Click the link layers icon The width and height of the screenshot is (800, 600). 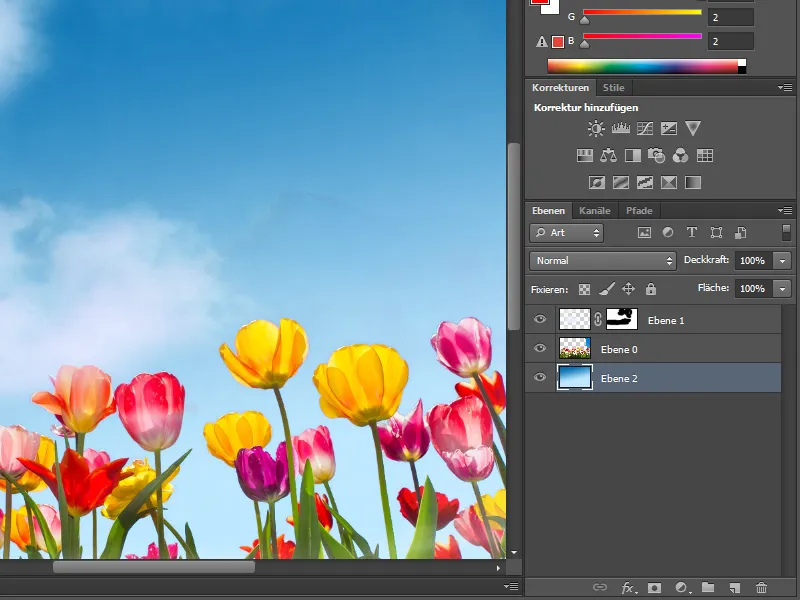coord(600,587)
